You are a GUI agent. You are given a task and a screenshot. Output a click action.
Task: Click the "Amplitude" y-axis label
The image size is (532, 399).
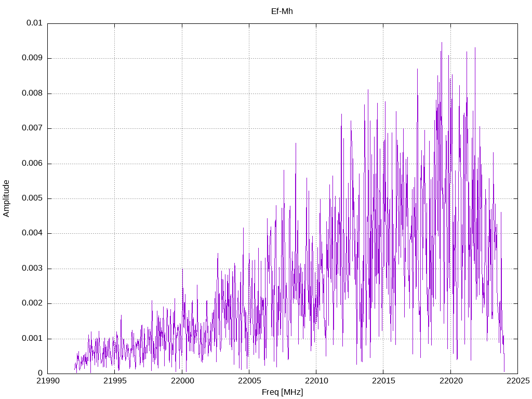[x=6, y=198]
